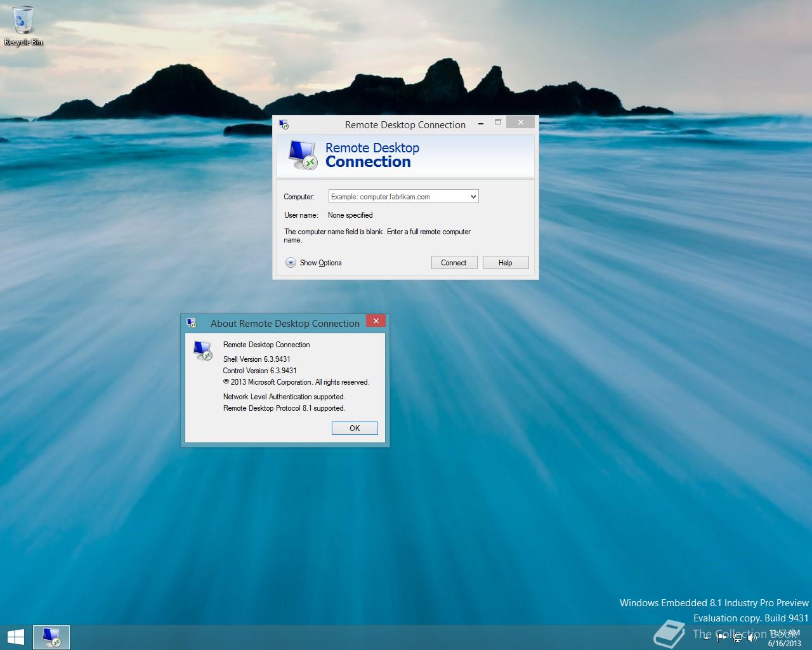
Task: Click 'Remote Desktop Protocol 8.1 supported.' text
Action: [x=284, y=408]
